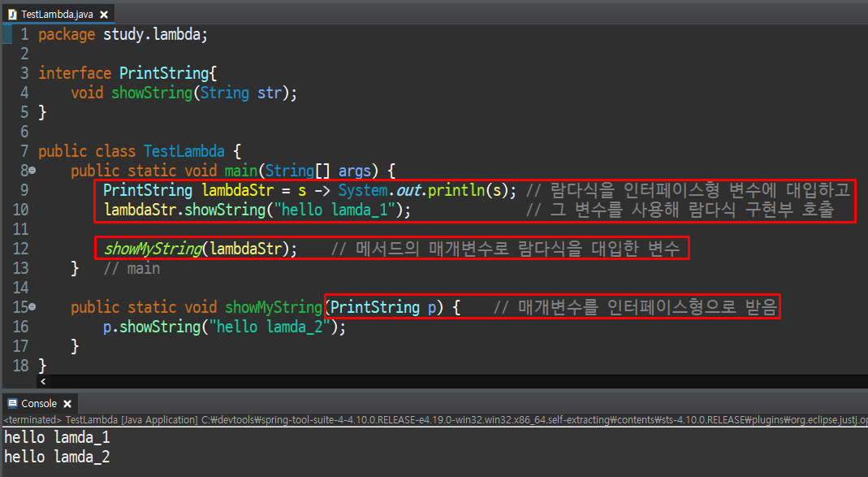
Task: Click line number 11 in the editor gutter
Action: click(x=20, y=229)
